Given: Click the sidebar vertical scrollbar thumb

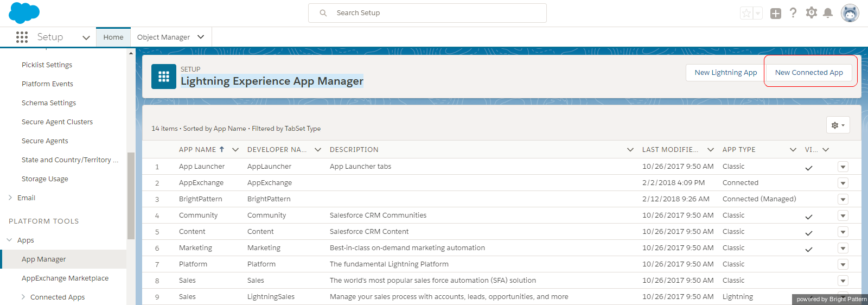Looking at the screenshot, I should (x=131, y=196).
